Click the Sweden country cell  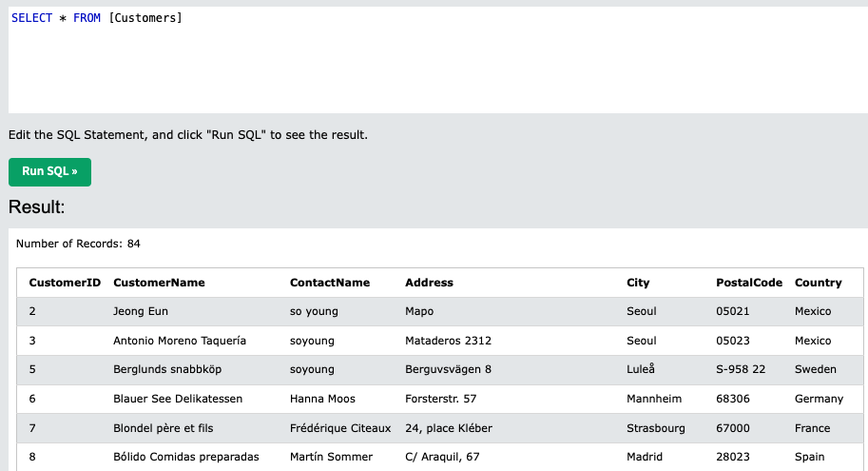(x=816, y=369)
